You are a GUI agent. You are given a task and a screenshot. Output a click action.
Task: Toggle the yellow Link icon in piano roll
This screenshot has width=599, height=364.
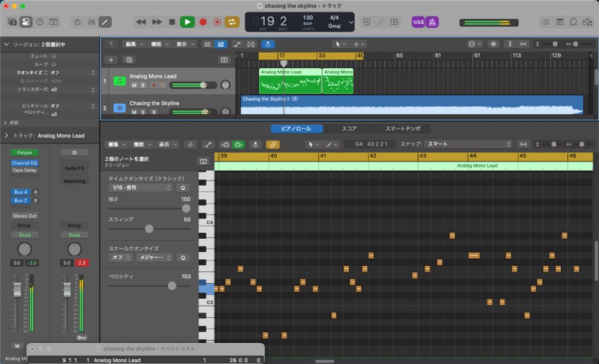point(273,145)
